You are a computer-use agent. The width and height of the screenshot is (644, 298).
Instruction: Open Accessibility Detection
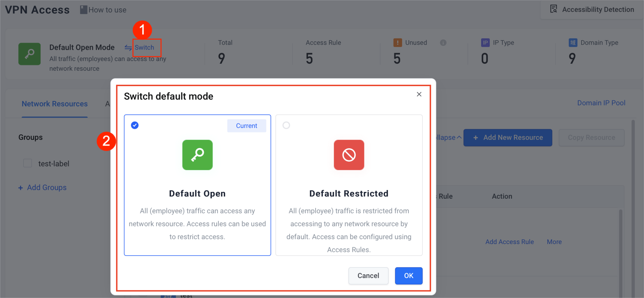point(592,9)
